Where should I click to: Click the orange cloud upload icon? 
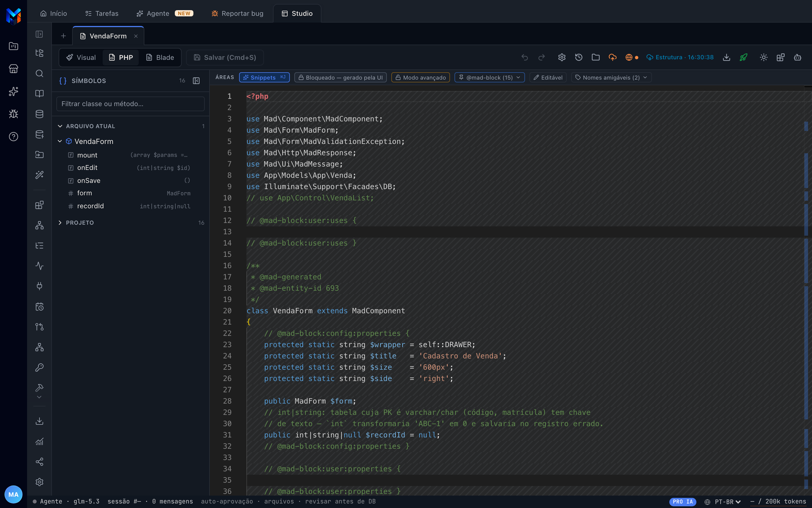coord(612,58)
